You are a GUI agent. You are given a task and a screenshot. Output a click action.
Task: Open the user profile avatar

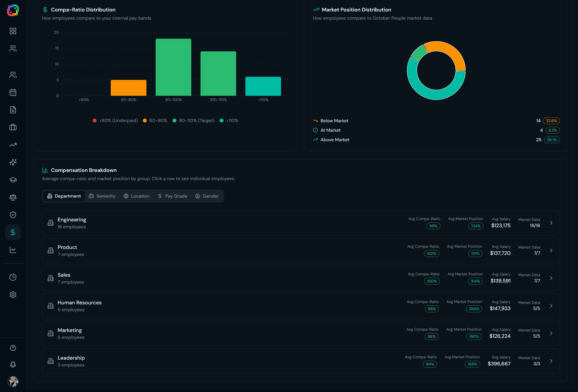(13, 382)
